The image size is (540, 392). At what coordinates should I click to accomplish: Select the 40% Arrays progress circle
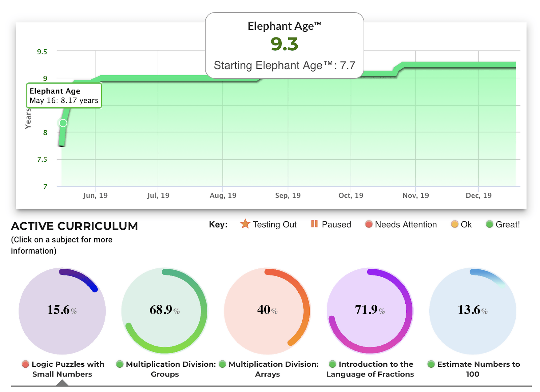267,311
